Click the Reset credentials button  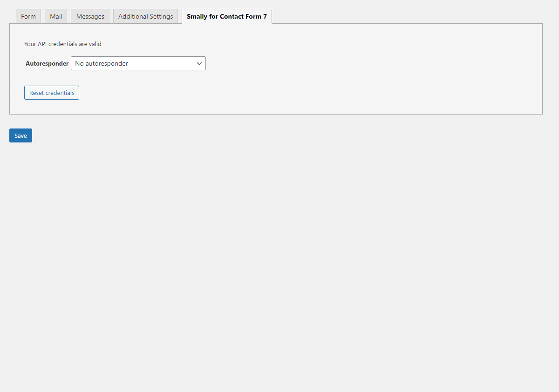pos(52,93)
